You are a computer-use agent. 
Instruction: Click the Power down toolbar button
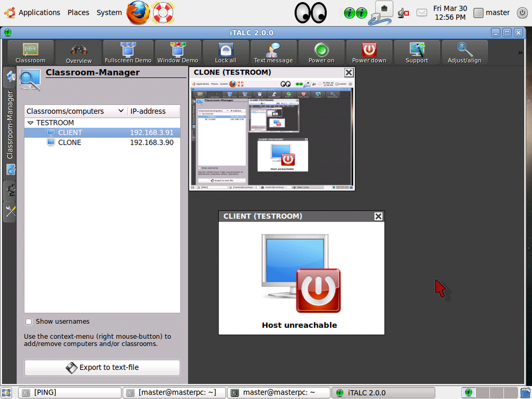tap(369, 53)
